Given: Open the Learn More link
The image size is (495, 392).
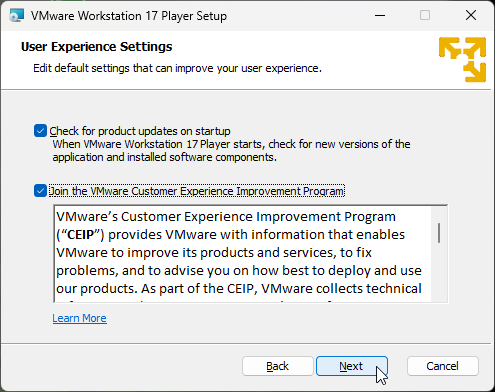Looking at the screenshot, I should click(x=79, y=318).
